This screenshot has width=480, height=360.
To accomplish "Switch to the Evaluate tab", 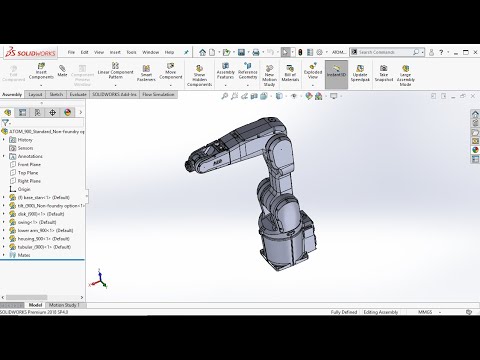I will point(78,95).
